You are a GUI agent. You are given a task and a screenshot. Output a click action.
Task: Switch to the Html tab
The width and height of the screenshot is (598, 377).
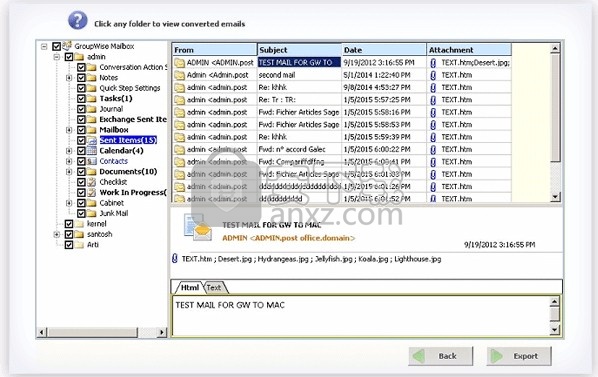tap(189, 287)
